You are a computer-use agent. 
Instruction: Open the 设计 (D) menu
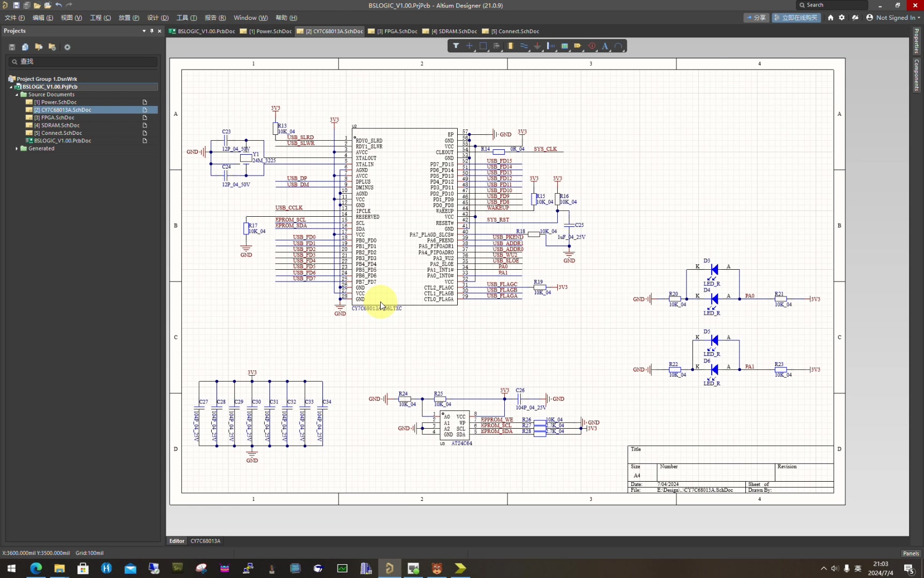coord(158,18)
